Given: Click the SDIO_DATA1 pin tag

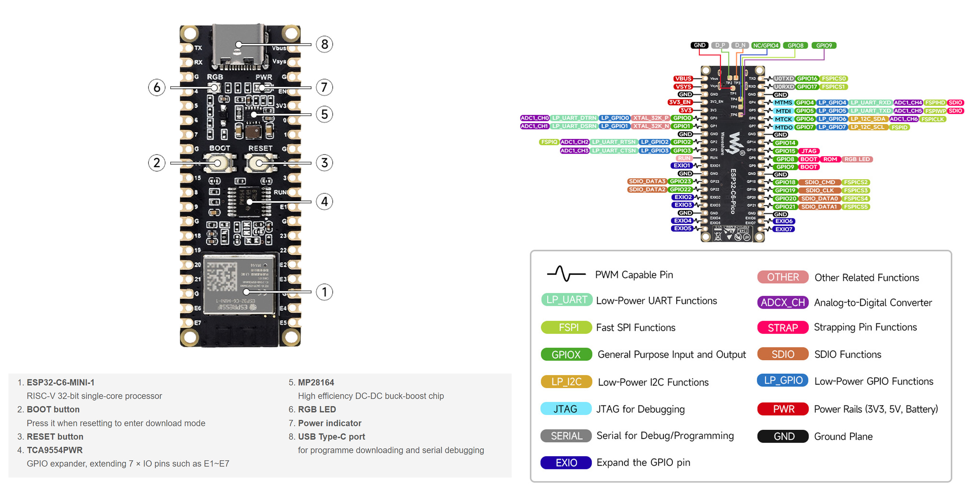Looking at the screenshot, I should pyautogui.click(x=819, y=207).
